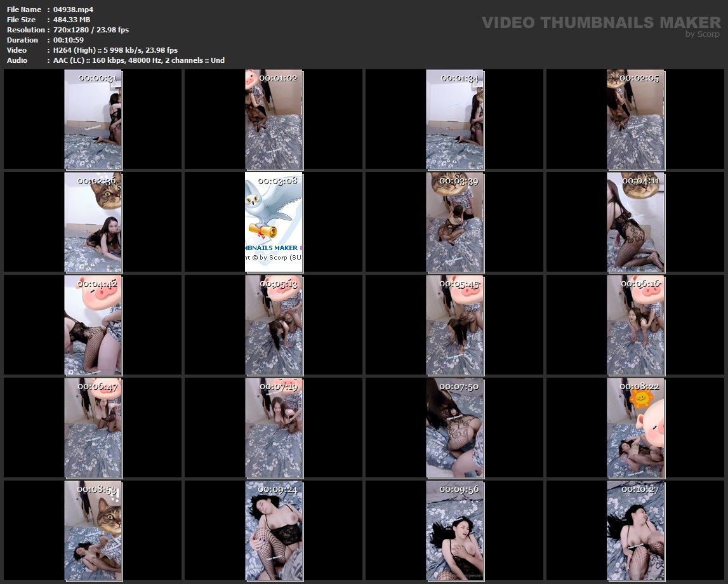Select the frame stamped 00:02:36

click(93, 222)
